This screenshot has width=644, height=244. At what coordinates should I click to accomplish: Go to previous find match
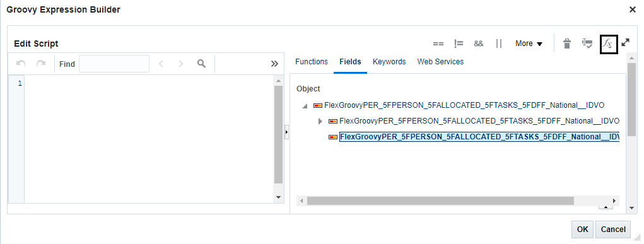tap(161, 64)
